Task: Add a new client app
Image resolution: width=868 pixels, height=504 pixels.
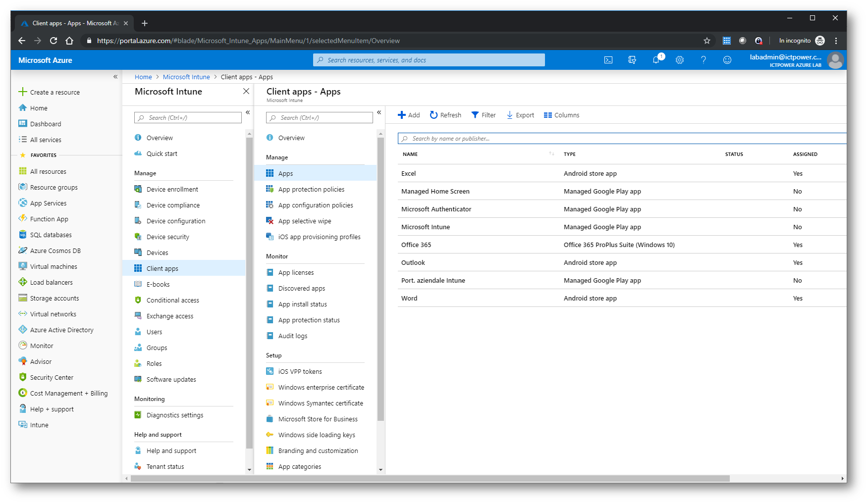Action: [409, 115]
